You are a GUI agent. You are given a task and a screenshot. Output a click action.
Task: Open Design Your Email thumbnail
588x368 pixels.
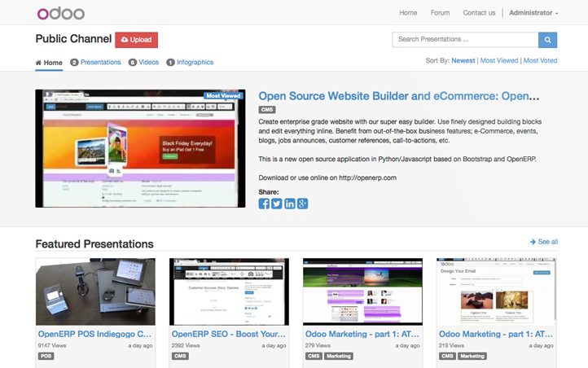point(497,291)
